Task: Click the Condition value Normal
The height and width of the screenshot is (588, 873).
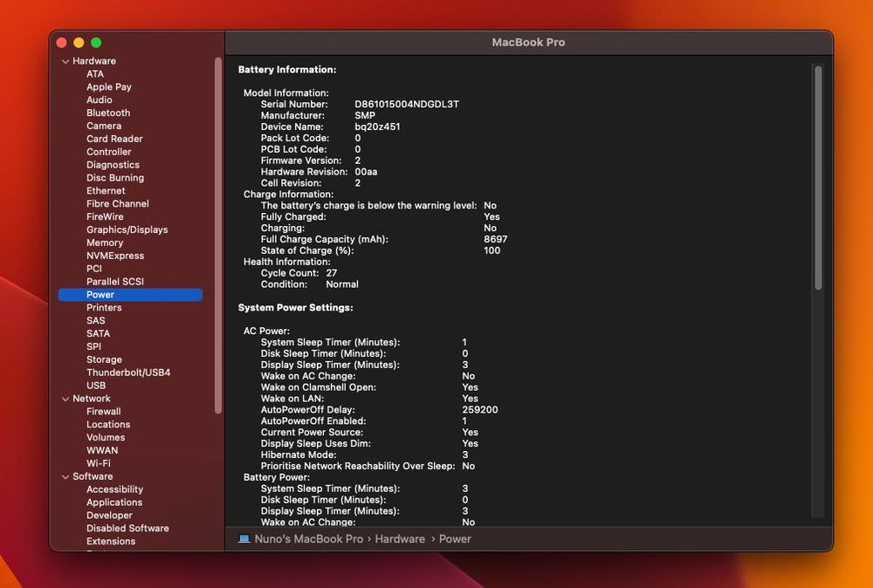Action: tap(342, 284)
